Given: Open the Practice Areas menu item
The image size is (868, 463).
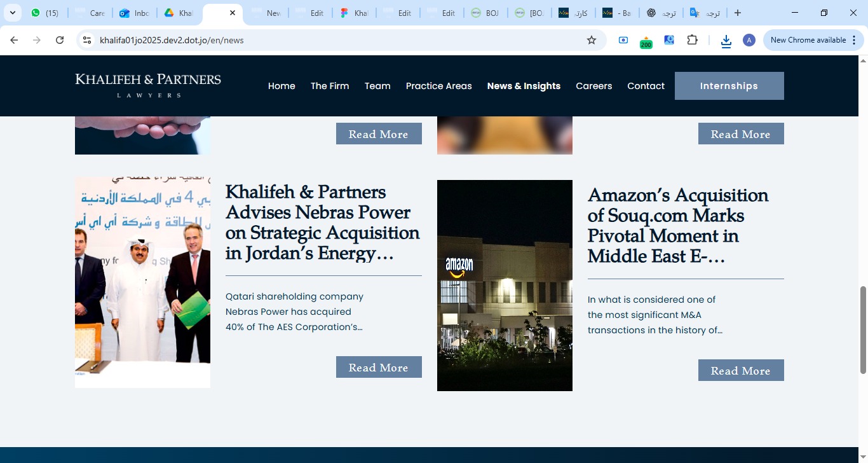Looking at the screenshot, I should 439,86.
